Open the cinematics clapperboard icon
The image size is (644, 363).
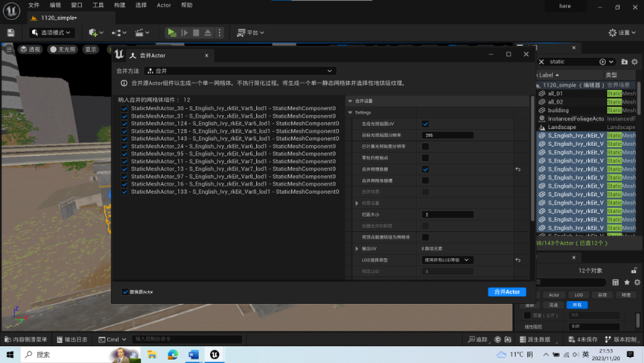pos(142,33)
